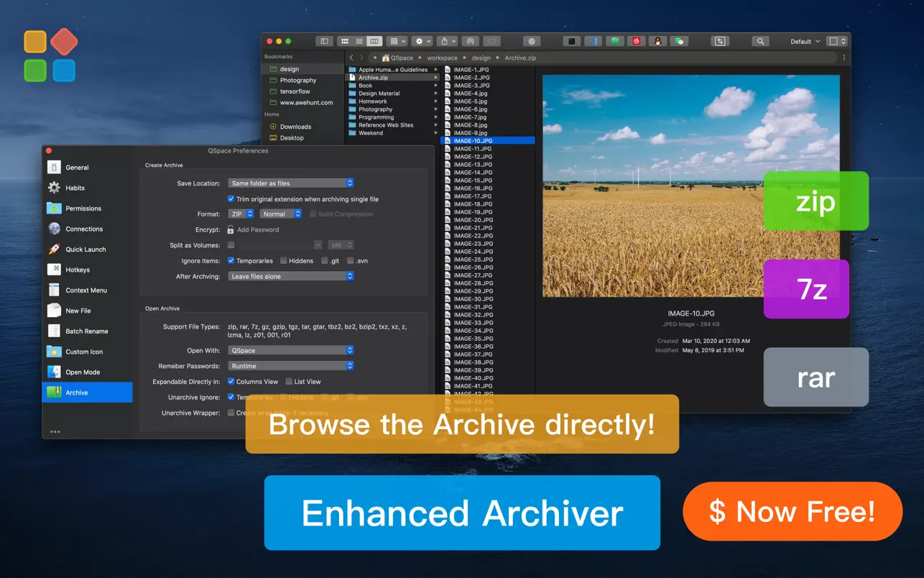Open the group-by dropdown in toolbar

click(x=397, y=42)
